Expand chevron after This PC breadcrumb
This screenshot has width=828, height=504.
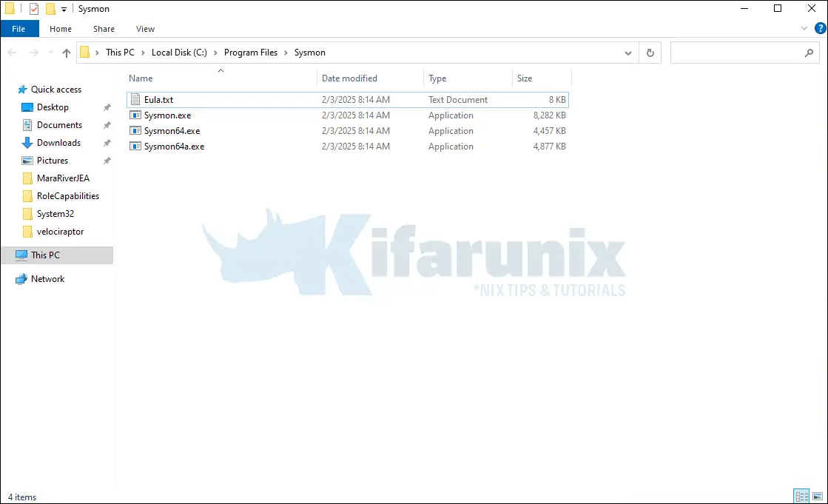143,53
